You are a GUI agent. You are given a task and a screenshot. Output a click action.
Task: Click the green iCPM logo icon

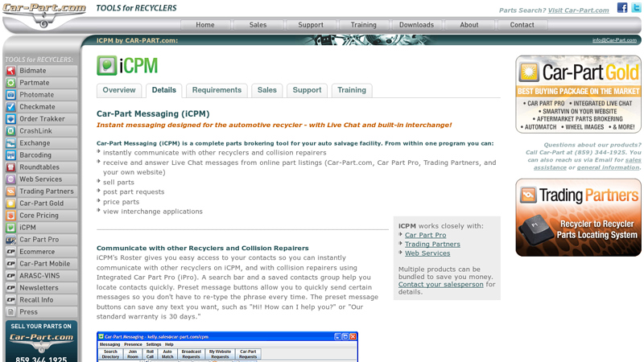106,65
